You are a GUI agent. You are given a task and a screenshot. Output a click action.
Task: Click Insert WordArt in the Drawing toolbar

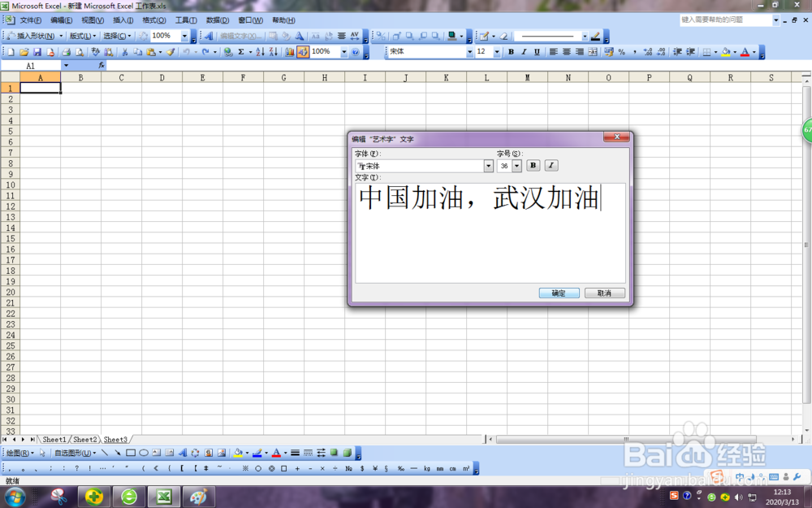tap(182, 453)
